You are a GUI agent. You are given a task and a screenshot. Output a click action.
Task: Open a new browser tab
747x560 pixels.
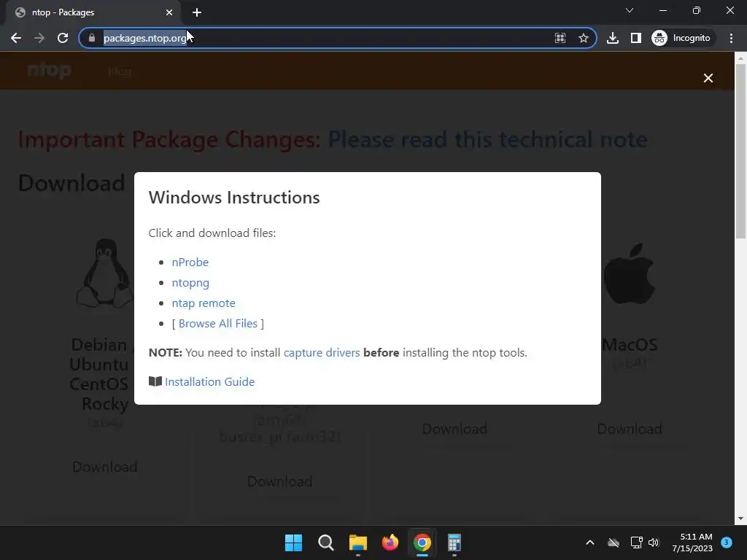197,12
